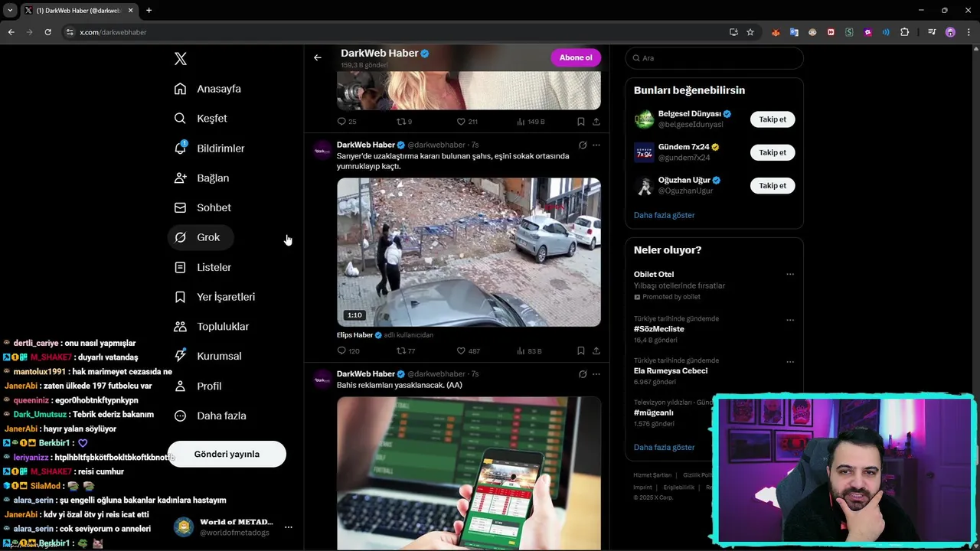This screenshot has height=551, width=980.
Task: Share the top post
Action: (x=596, y=122)
